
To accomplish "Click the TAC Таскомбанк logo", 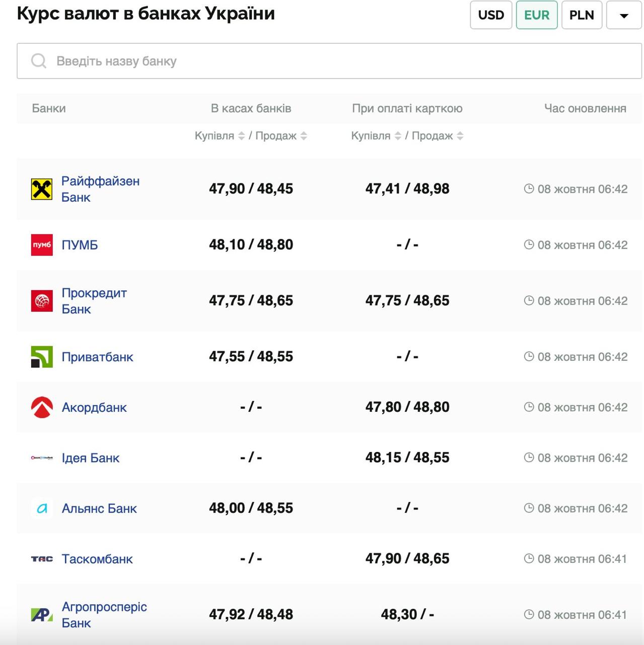I will (x=42, y=559).
